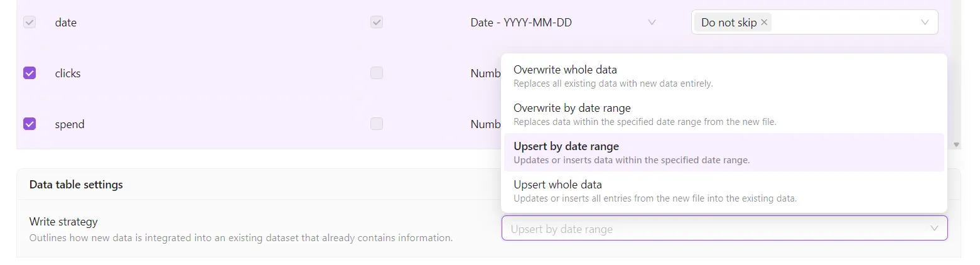980x265 pixels.
Task: Remove the 'Do not skip' tag
Action: pyautogui.click(x=764, y=22)
